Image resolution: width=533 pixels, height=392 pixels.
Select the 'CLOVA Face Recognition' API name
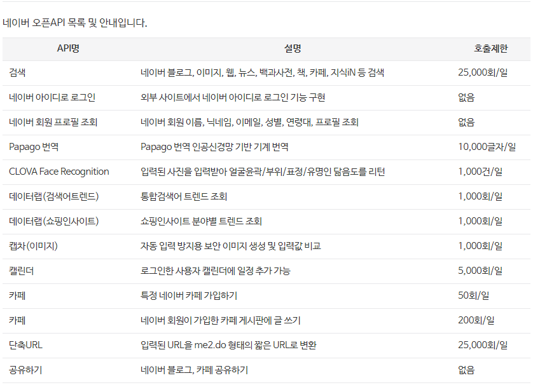click(59, 172)
